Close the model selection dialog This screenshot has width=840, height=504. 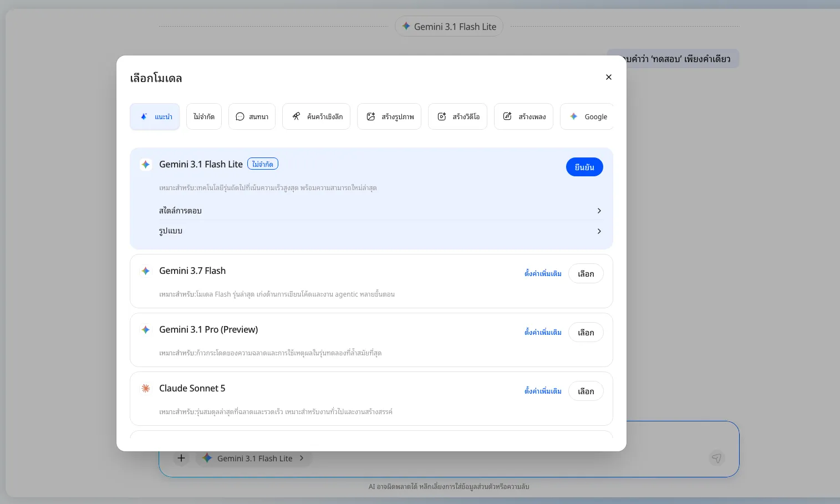pos(608,77)
